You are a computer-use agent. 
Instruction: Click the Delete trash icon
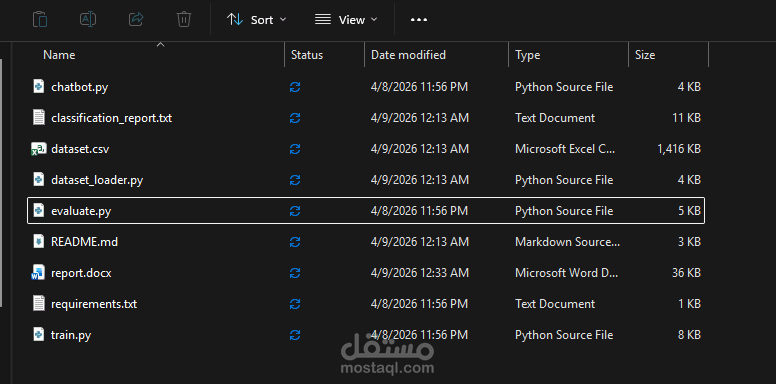click(184, 19)
